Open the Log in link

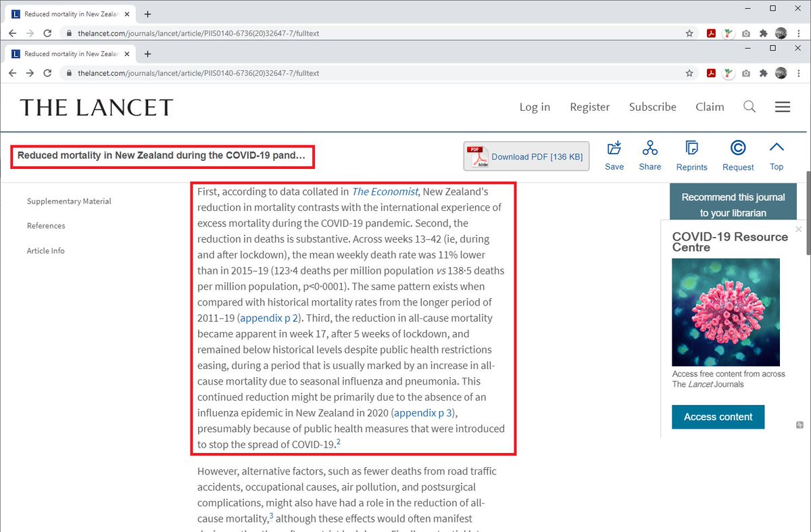pyautogui.click(x=535, y=107)
